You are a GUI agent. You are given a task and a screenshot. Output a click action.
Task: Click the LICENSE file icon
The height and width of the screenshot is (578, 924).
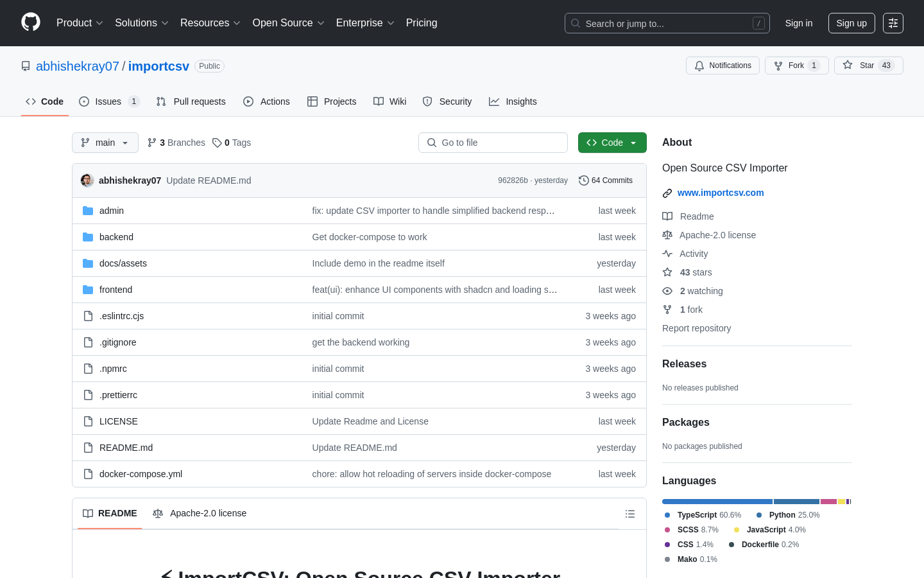pos(88,421)
